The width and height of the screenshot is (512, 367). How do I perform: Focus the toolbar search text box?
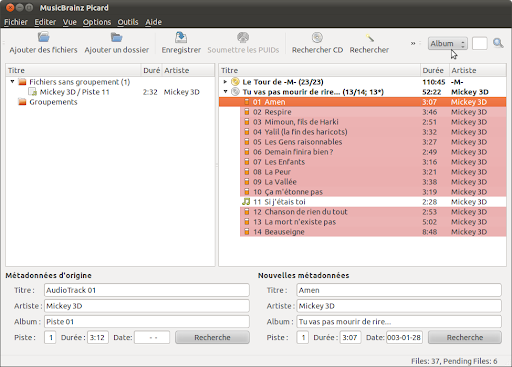[480, 43]
